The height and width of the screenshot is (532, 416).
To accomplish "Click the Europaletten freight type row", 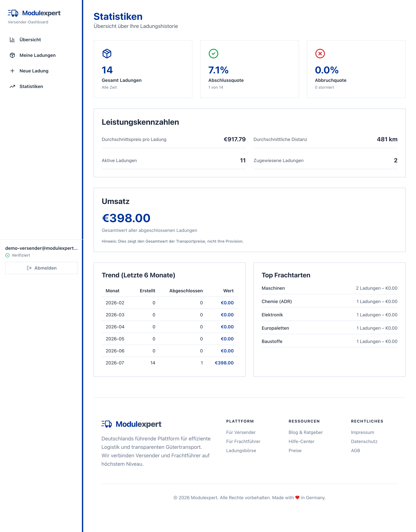I will point(330,328).
